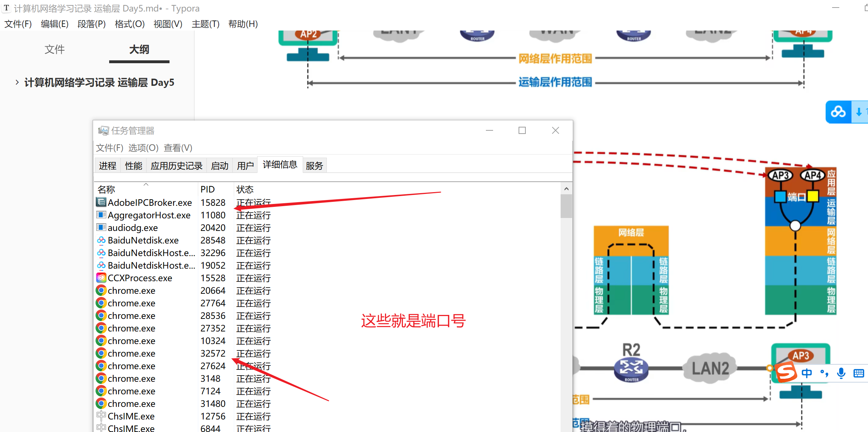Viewport: 868px width, 432px height.
Task: Click the audiodg.exe process name
Action: pos(133,228)
